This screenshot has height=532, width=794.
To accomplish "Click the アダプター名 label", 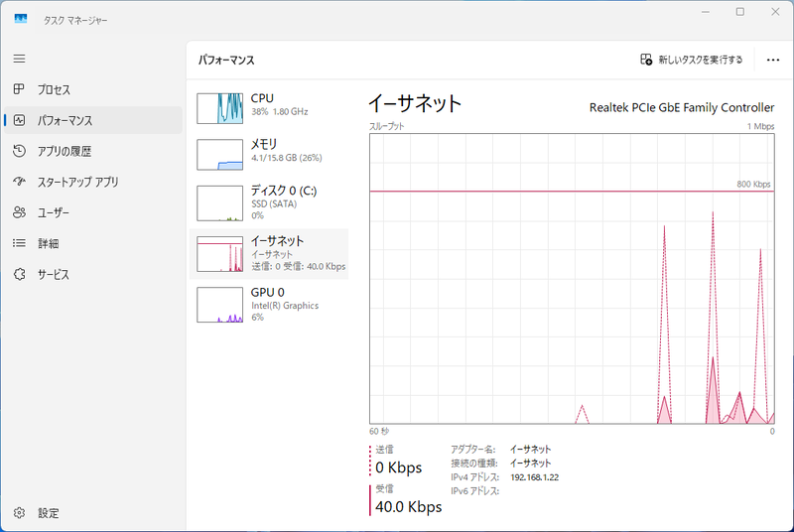I will coord(473,449).
